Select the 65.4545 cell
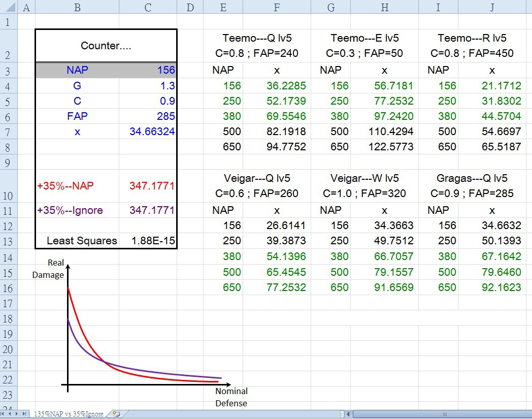The image size is (532, 419). pos(277,272)
